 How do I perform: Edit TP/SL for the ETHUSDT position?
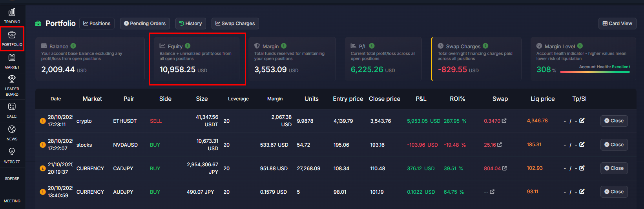(x=582, y=121)
